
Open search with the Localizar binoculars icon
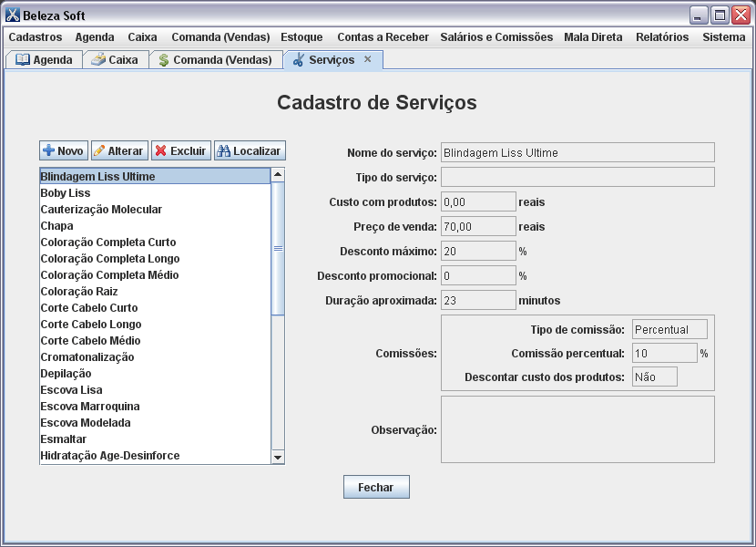pos(224,150)
